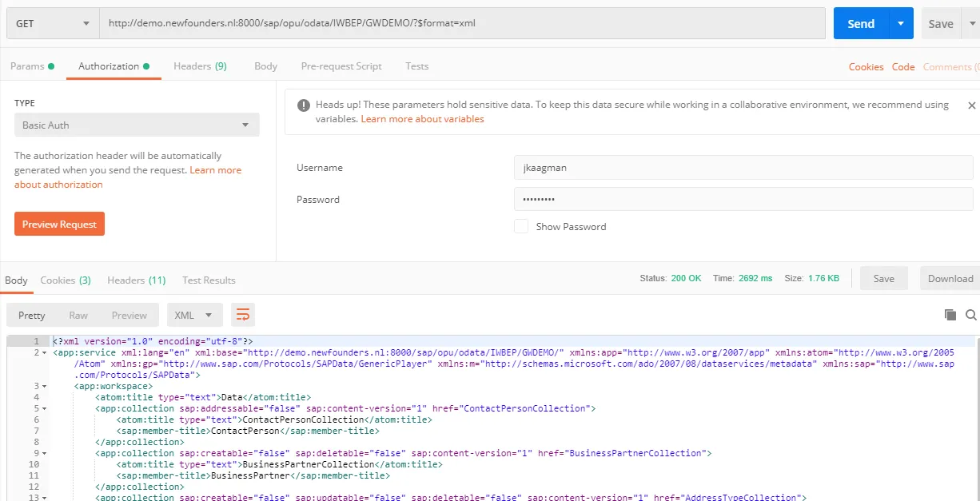Open the Learn more about variables link
The width and height of the screenshot is (980, 501).
[x=422, y=119]
